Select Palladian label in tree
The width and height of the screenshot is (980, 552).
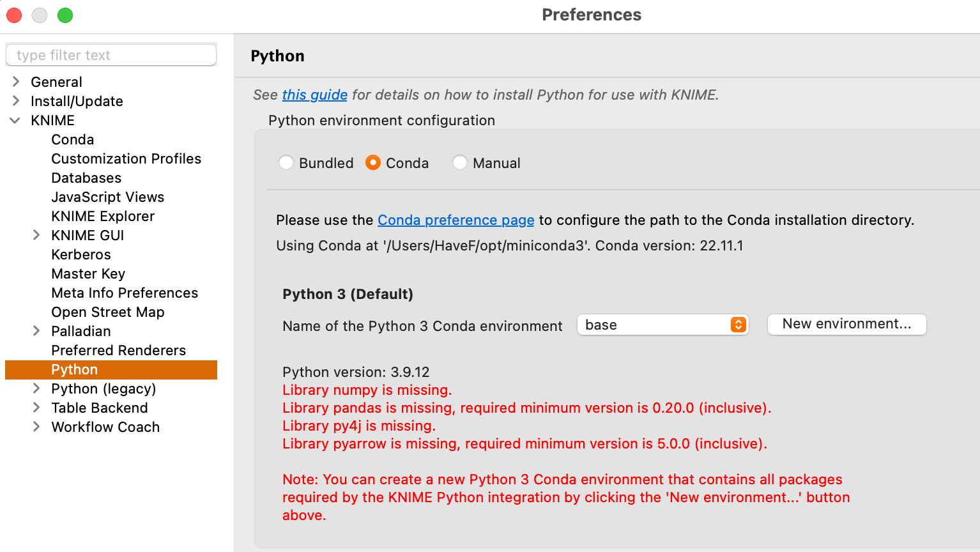coord(81,331)
